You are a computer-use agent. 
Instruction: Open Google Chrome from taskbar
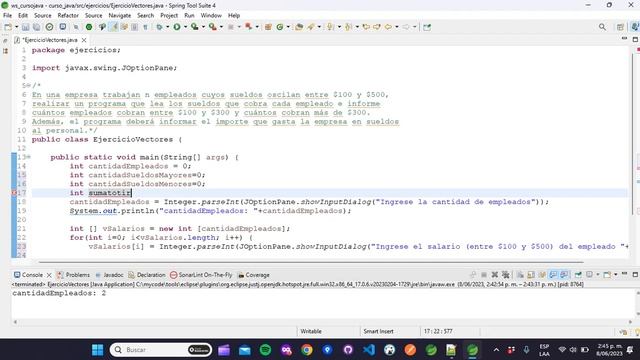tap(307, 350)
